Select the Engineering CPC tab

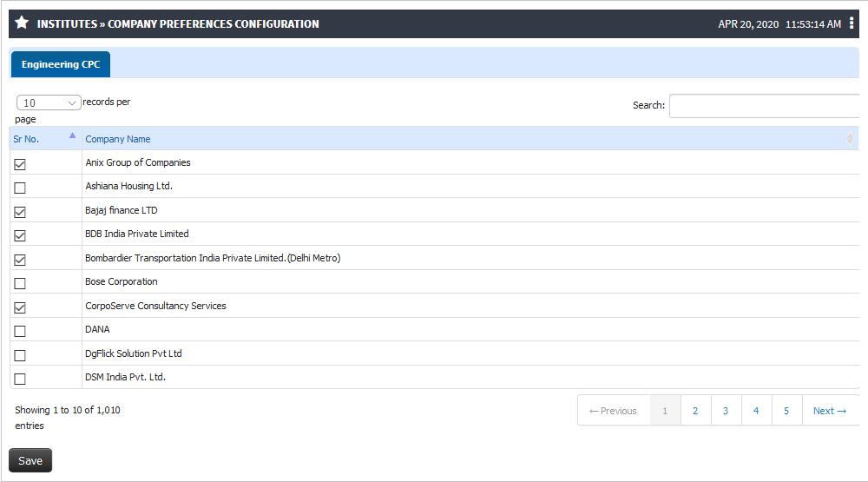[61, 64]
